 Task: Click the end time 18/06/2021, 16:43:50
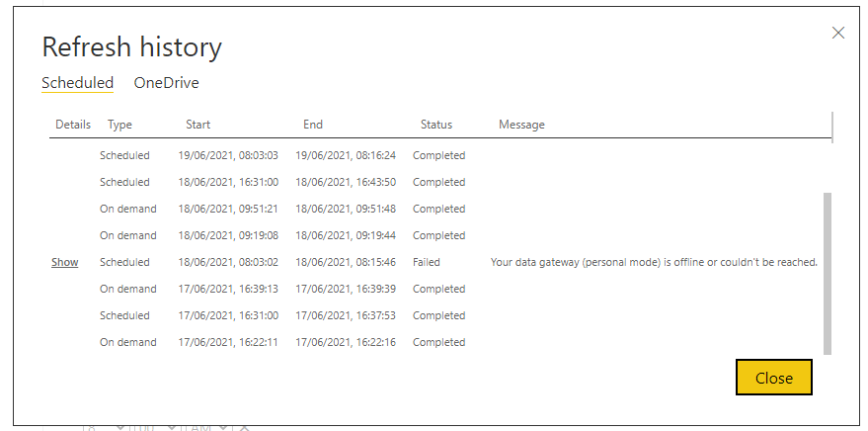pyautogui.click(x=345, y=182)
